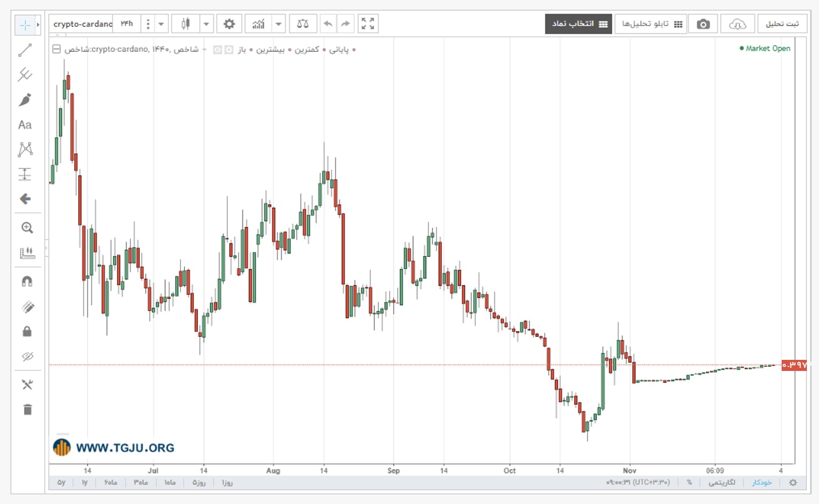Click the cloud save icon
Image resolution: width=819 pixels, height=504 pixels.
[x=737, y=24]
